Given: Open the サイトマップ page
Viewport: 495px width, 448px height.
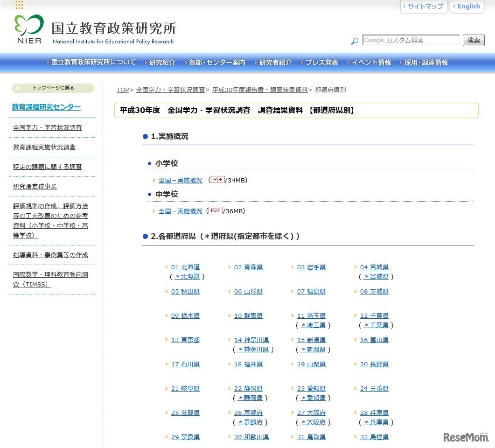Looking at the screenshot, I should (x=425, y=6).
